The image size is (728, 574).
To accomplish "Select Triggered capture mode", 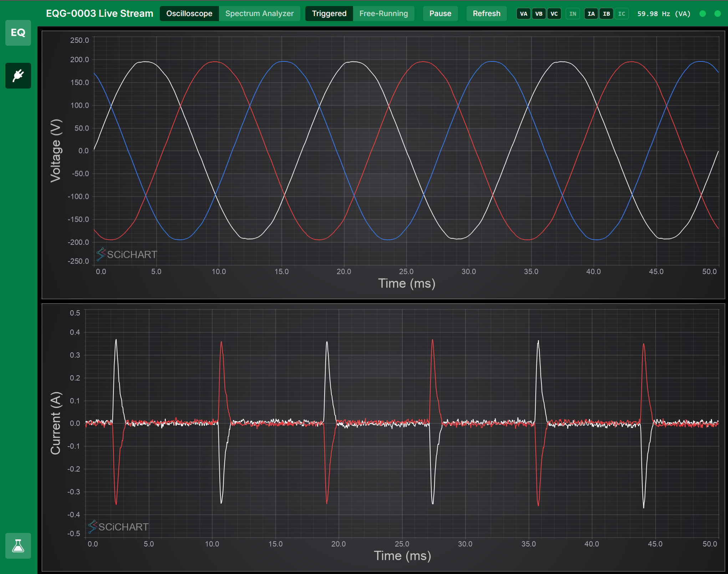I will coord(329,14).
